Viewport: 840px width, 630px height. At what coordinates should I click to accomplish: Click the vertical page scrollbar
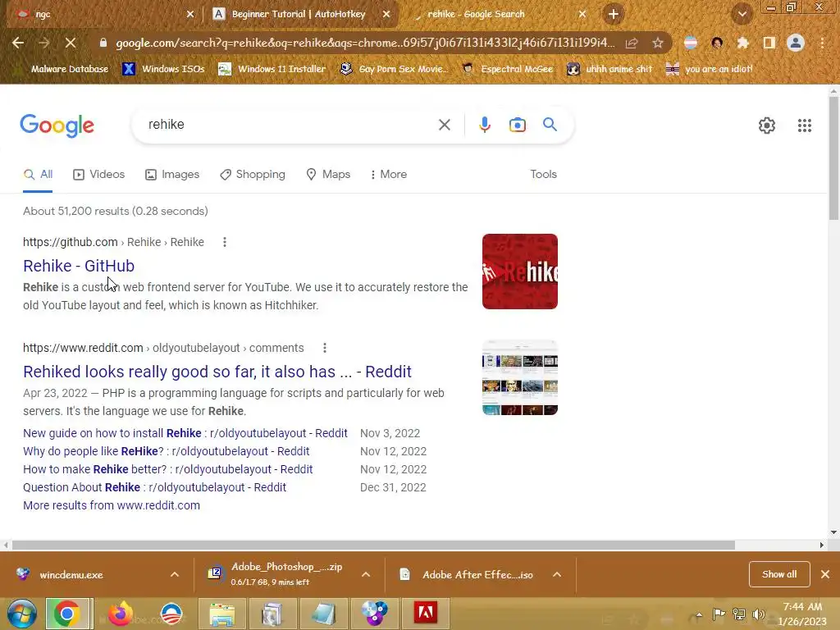[833, 158]
